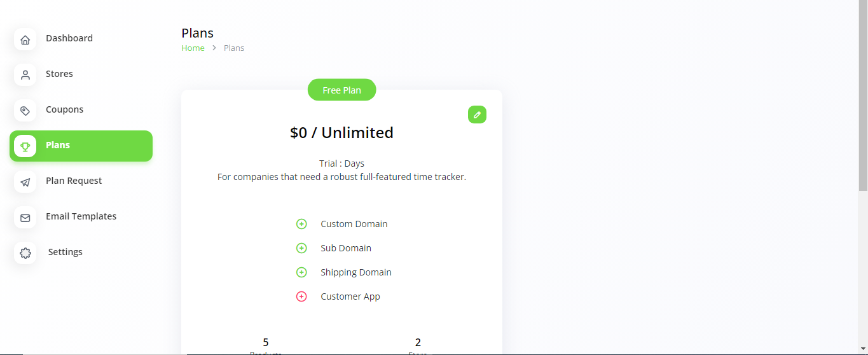The width and height of the screenshot is (868, 355).
Task: Click the Free Plan badge
Action: [x=341, y=90]
